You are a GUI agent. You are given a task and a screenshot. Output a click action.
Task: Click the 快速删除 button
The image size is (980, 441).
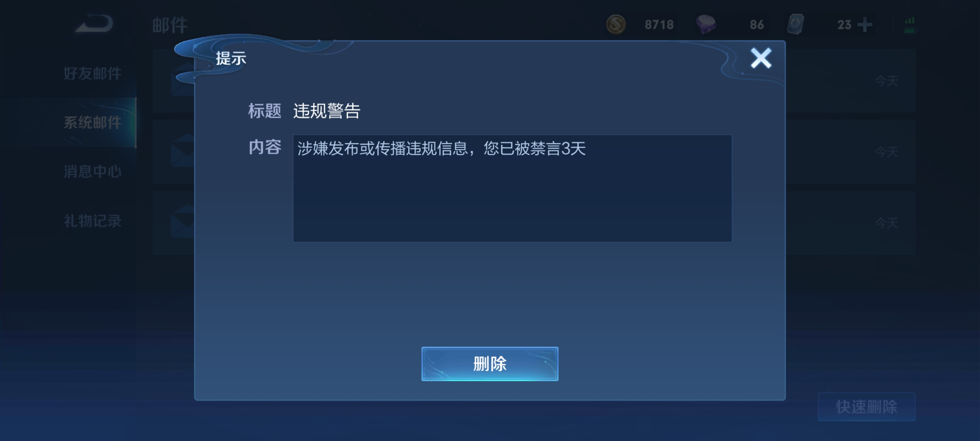pos(866,407)
